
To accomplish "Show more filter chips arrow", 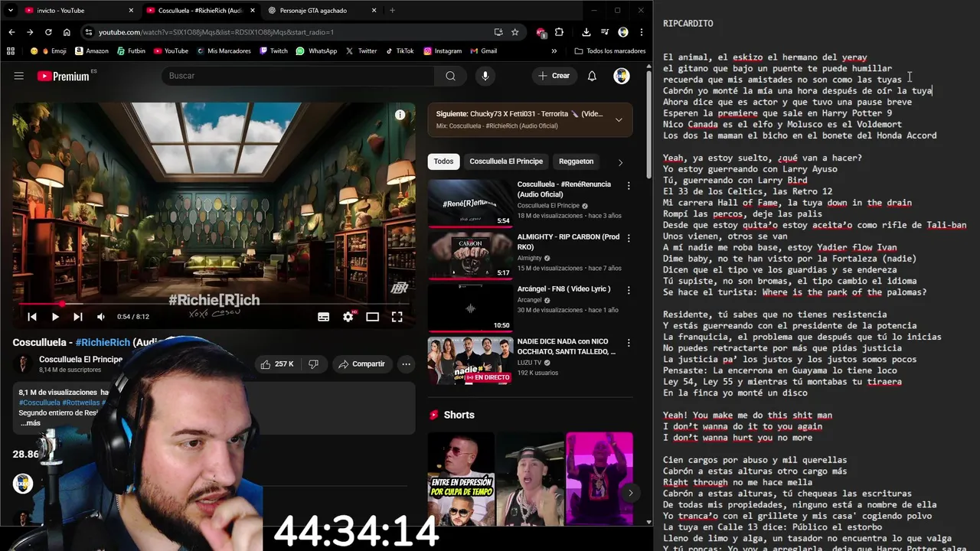I will 620,162.
